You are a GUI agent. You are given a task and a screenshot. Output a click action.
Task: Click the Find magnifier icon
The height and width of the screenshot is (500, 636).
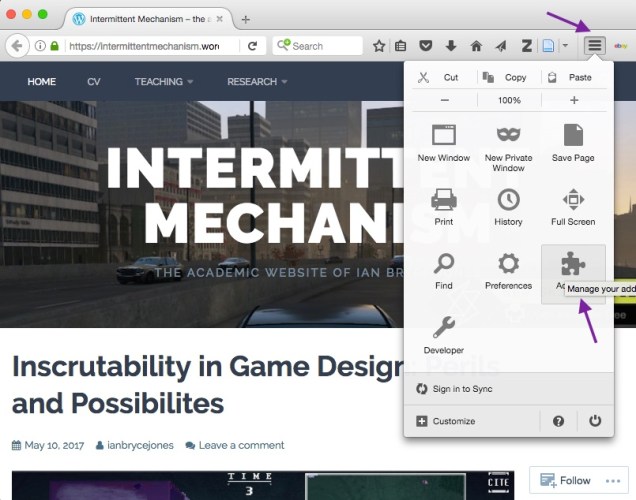point(444,267)
